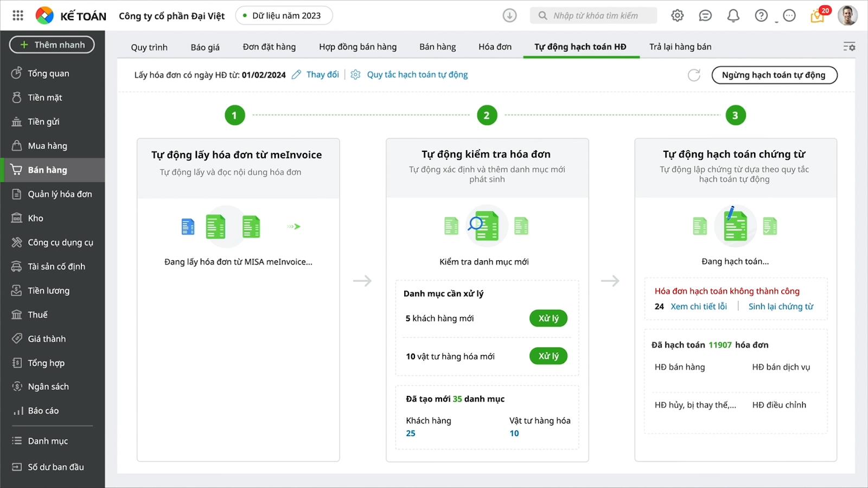
Task: Click the help question mark icon
Action: [761, 16]
